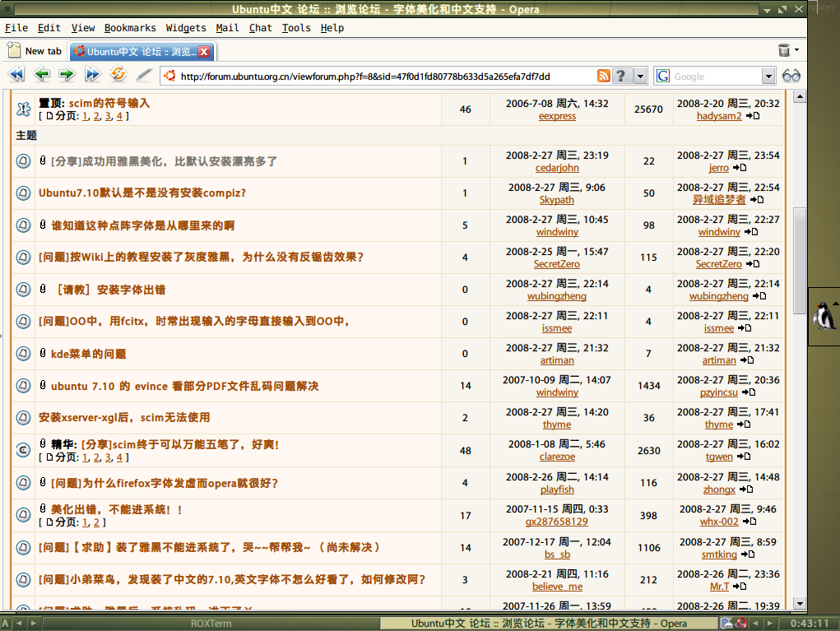This screenshot has width=840, height=631.
Task: Click the question mark security icon
Action: (x=621, y=76)
